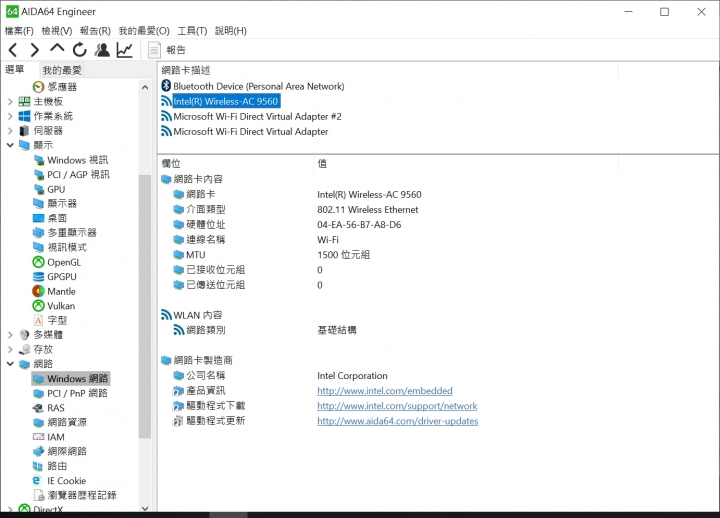
Task: Click the OpenGL icon in tree
Action: point(39,262)
